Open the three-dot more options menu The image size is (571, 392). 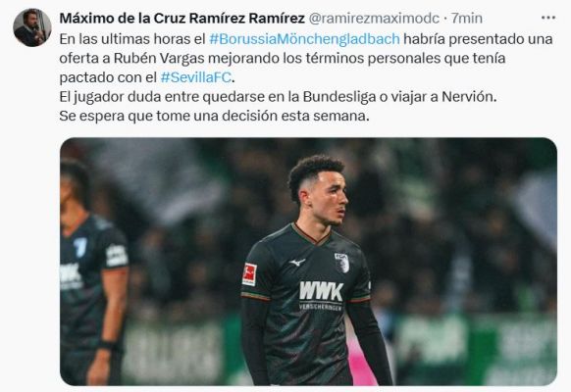pyautogui.click(x=547, y=18)
